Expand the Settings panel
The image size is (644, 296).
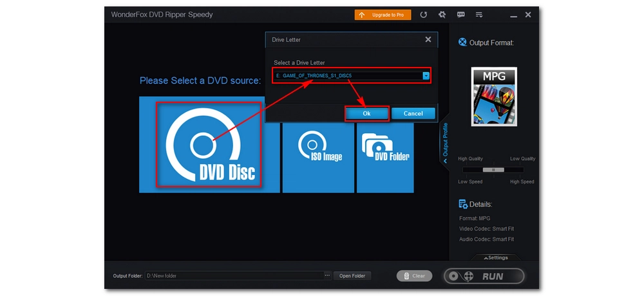496,258
